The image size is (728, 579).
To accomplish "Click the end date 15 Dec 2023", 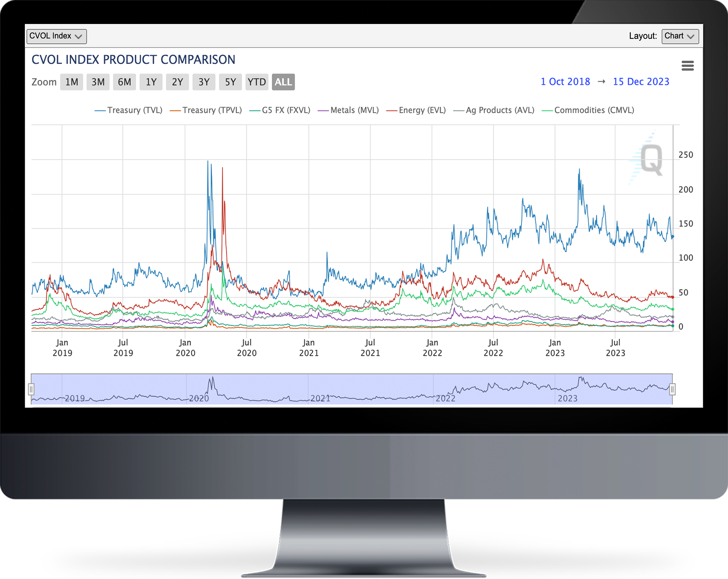I will 641,82.
